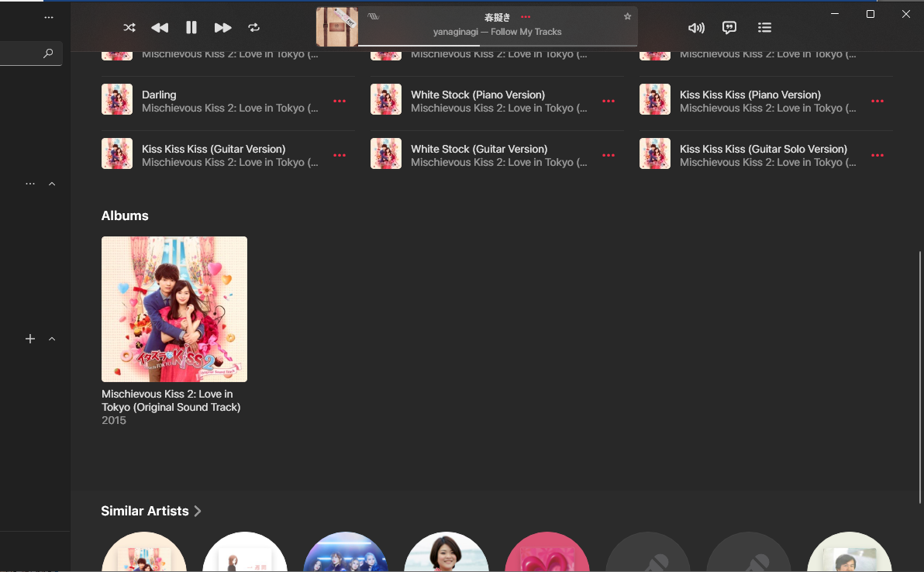This screenshot has width=924, height=572.
Task: Open the volume control
Action: tap(696, 28)
